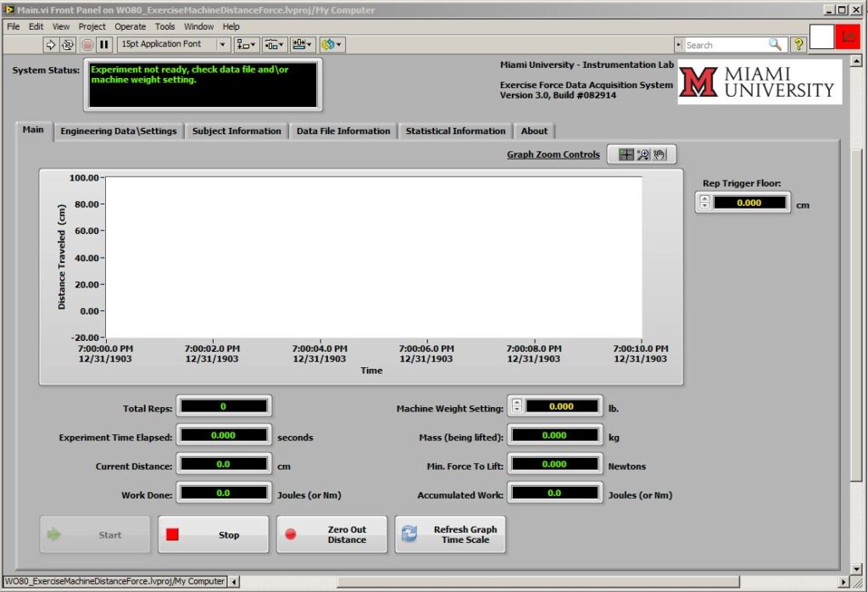This screenshot has height=592, width=868.
Task: Click the Abort Execution toolbar button
Action: click(87, 45)
